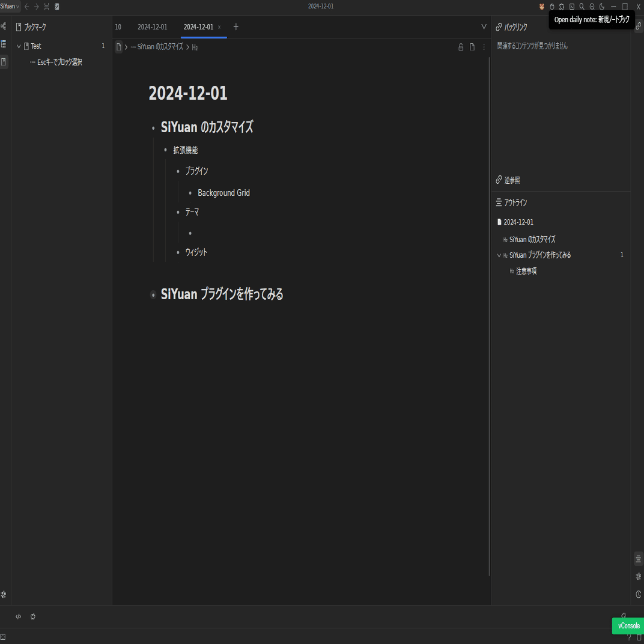Open bookmark 'Escキーでブロック選択'

59,62
